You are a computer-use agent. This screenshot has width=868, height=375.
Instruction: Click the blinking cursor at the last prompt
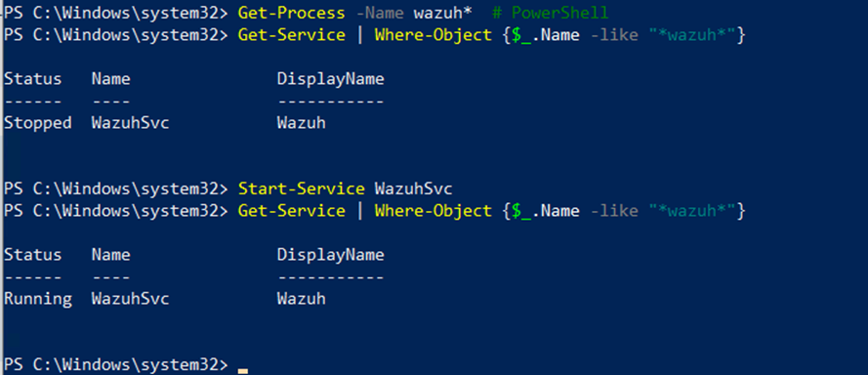[x=242, y=370]
